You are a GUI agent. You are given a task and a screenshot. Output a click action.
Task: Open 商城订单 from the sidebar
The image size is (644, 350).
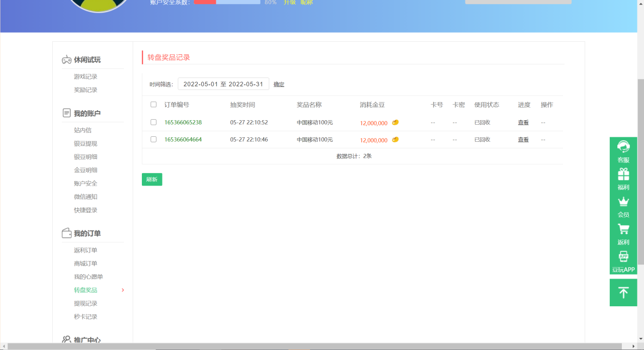[86, 264]
